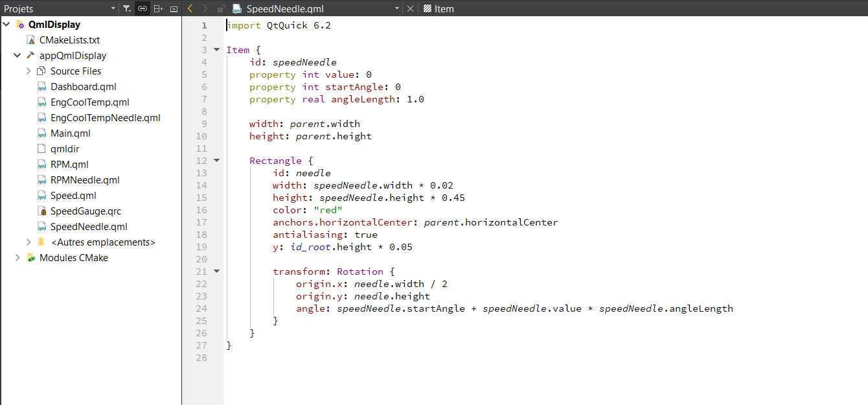
Task: Go back with the left arrow
Action: [190, 9]
